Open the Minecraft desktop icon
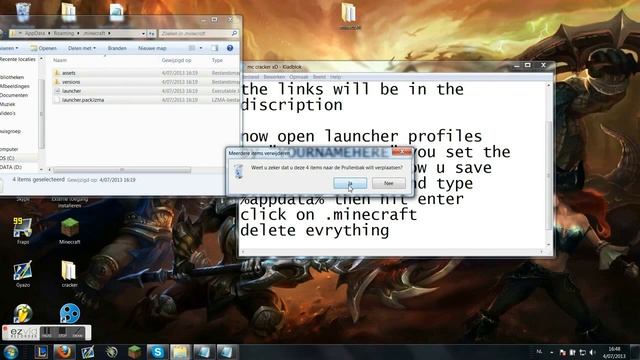Image resolution: width=640 pixels, height=360 pixels. 69,231
